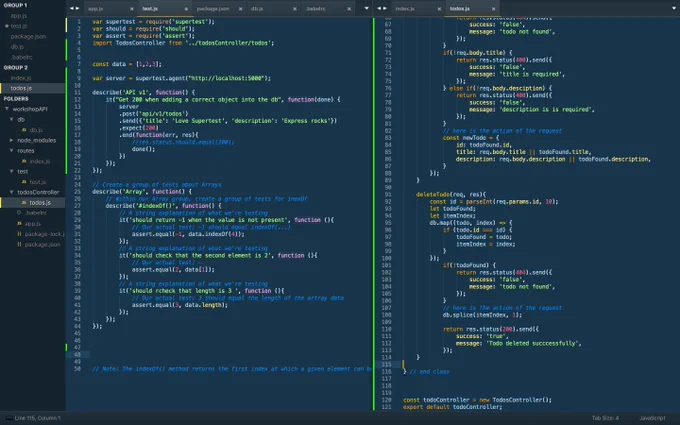
Task: Go to previous tab in left pane
Action: coord(72,8)
